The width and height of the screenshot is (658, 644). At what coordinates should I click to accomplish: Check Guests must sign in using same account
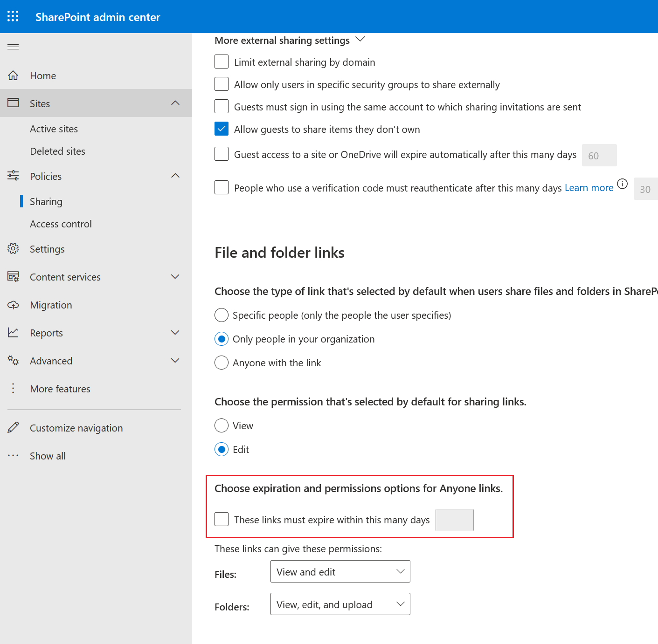(222, 106)
